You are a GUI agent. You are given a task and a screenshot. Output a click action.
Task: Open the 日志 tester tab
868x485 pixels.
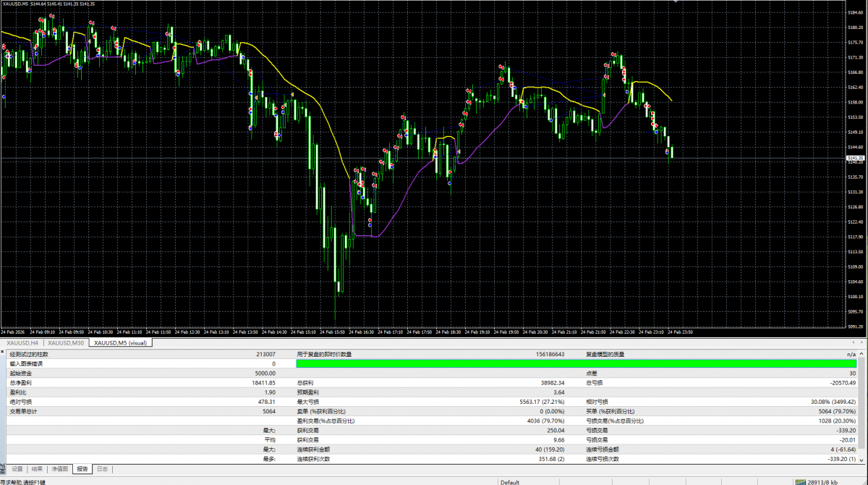click(x=103, y=469)
